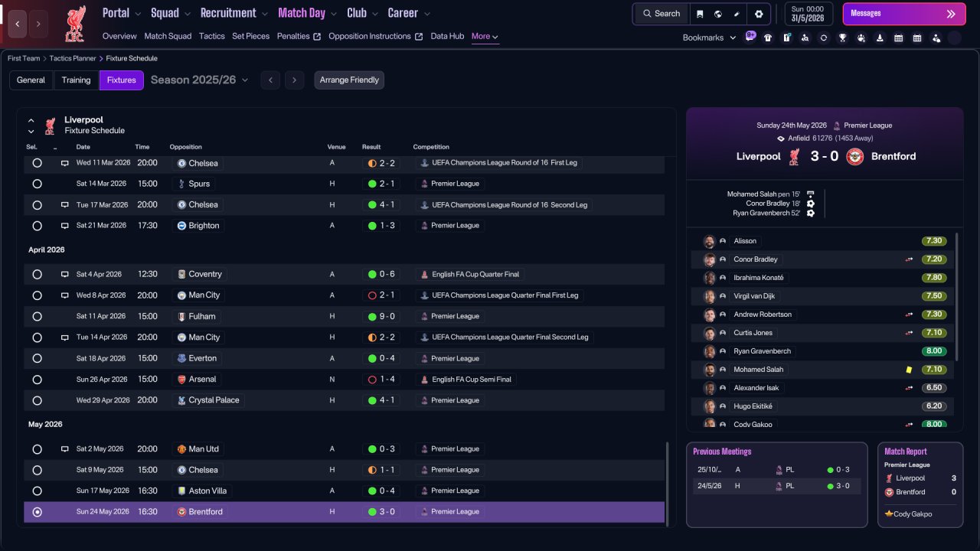
Task: Select radio button for Aston Villa 17 May fixture
Action: coord(37,491)
